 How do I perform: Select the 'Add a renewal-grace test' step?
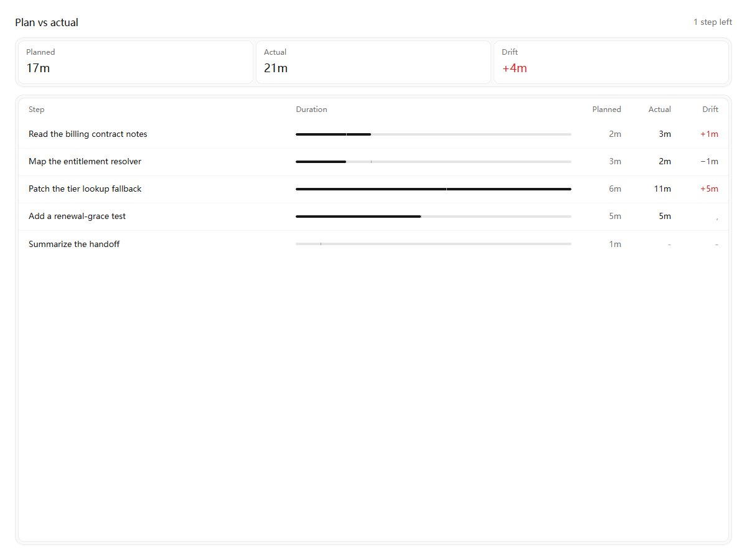374,217
